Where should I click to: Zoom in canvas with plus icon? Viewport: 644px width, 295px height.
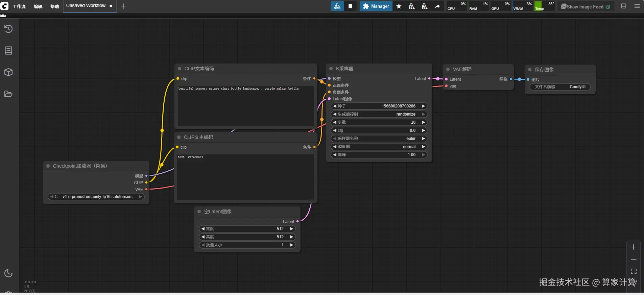tap(634, 247)
